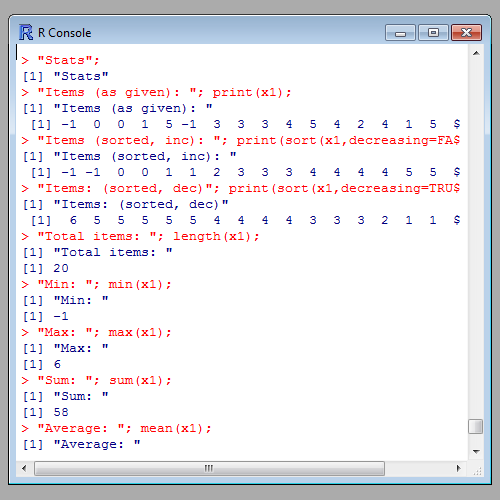The height and width of the screenshot is (500, 500).
Task: Close the R Console window
Action: [466, 33]
